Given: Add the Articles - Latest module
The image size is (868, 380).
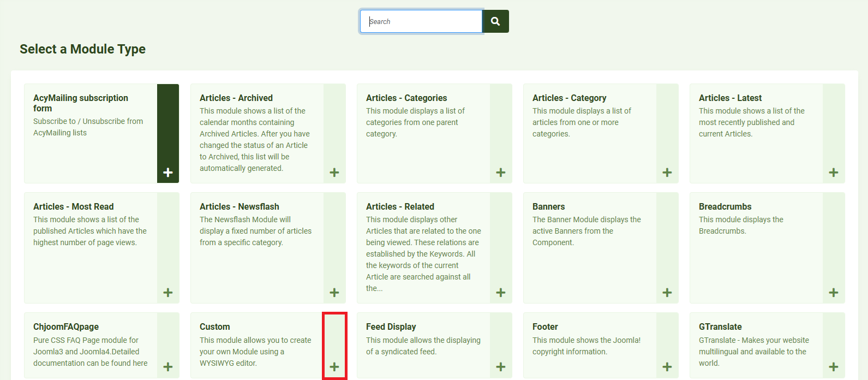Looking at the screenshot, I should tap(834, 173).
